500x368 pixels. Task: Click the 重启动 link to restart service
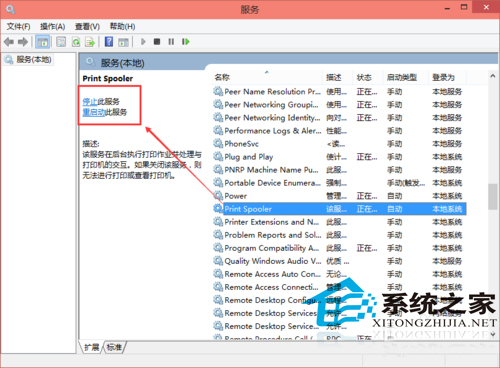point(94,112)
